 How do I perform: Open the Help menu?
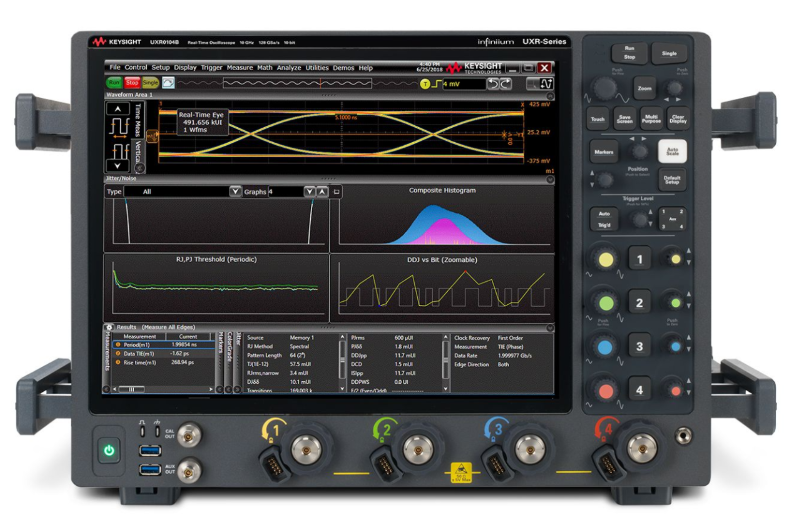365,68
